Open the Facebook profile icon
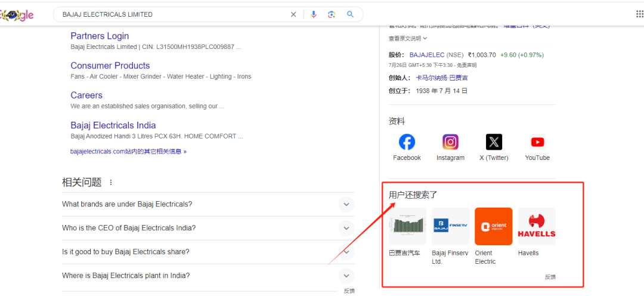Screen dimensions: 644x296 [x=407, y=142]
